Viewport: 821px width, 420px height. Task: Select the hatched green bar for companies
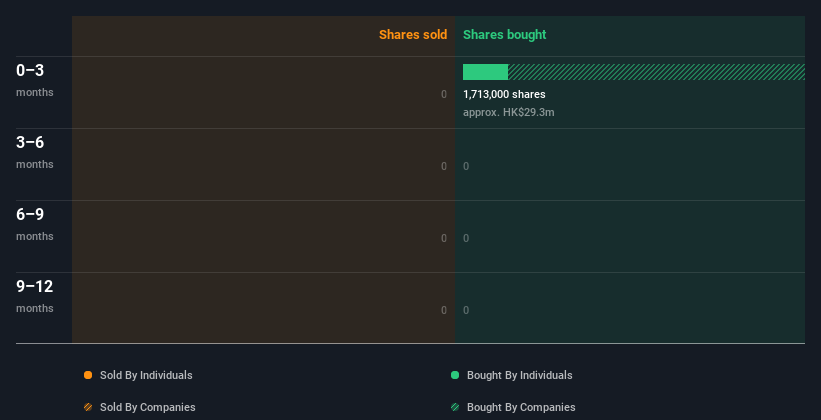[656, 72]
